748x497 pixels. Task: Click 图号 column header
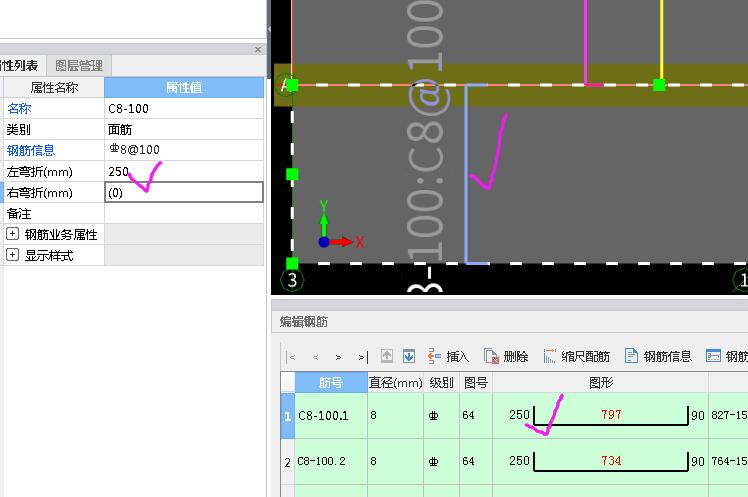[x=476, y=383]
